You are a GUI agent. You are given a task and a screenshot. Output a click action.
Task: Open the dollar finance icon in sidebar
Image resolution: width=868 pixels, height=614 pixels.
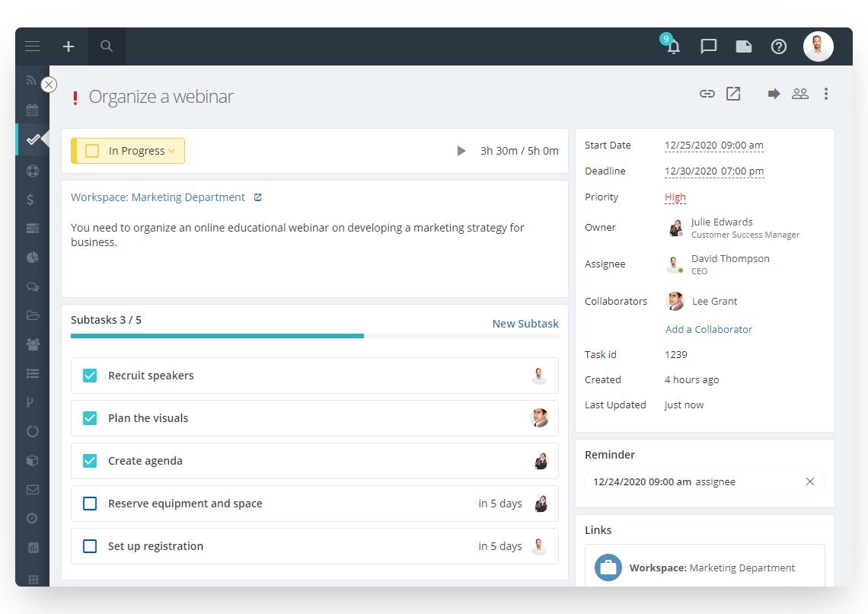(30, 200)
